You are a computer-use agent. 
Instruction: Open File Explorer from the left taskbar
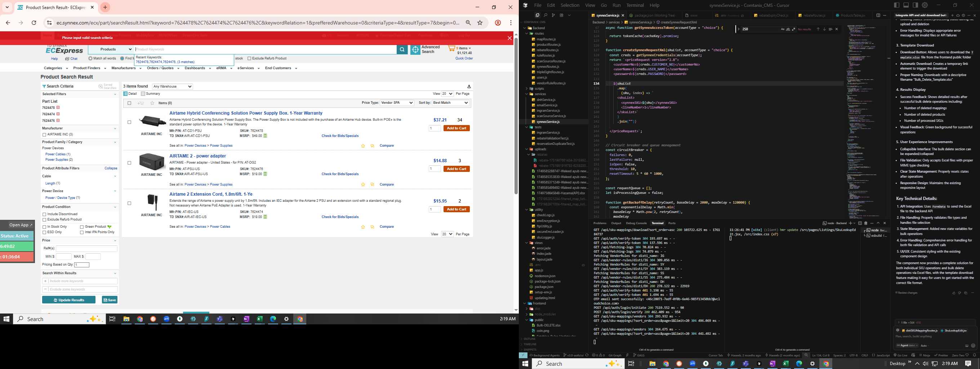tap(126, 319)
